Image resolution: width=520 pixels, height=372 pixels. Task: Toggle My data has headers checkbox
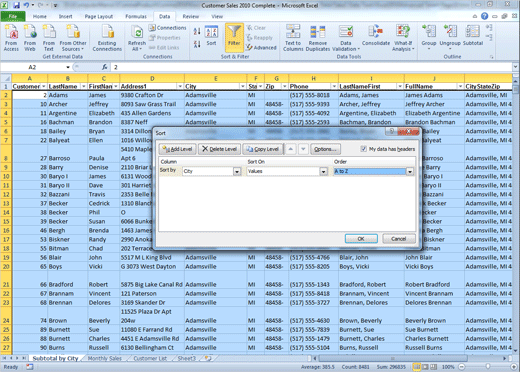(364, 149)
